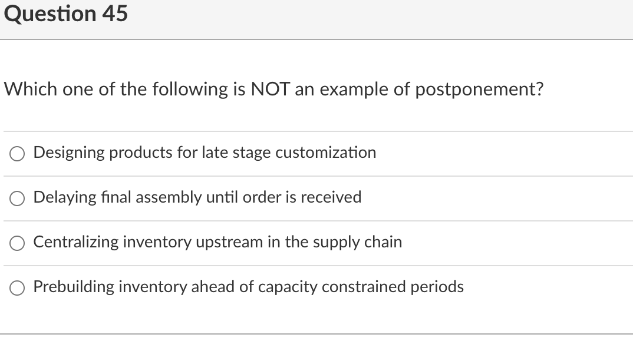Viewport: 633px width, 364px height.
Task: Select radio button for centralizing inventory upstream
Action: (x=17, y=243)
